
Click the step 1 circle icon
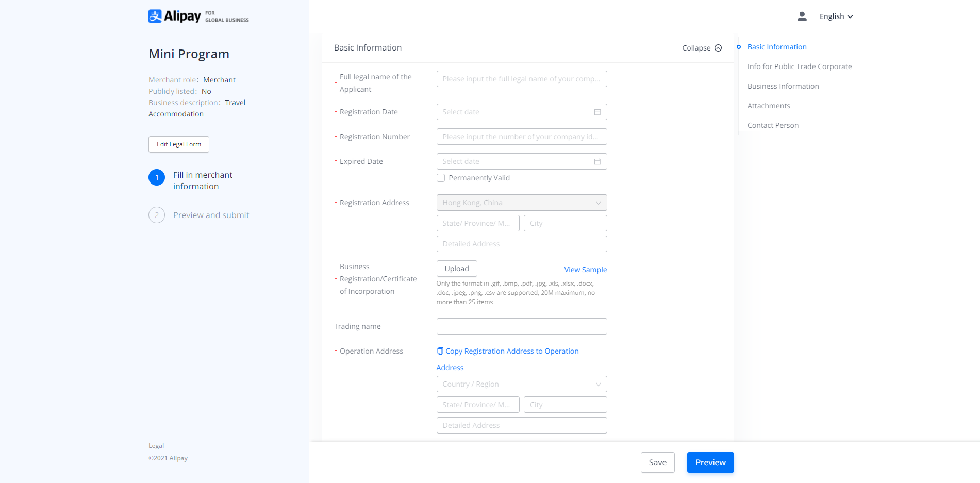click(157, 177)
